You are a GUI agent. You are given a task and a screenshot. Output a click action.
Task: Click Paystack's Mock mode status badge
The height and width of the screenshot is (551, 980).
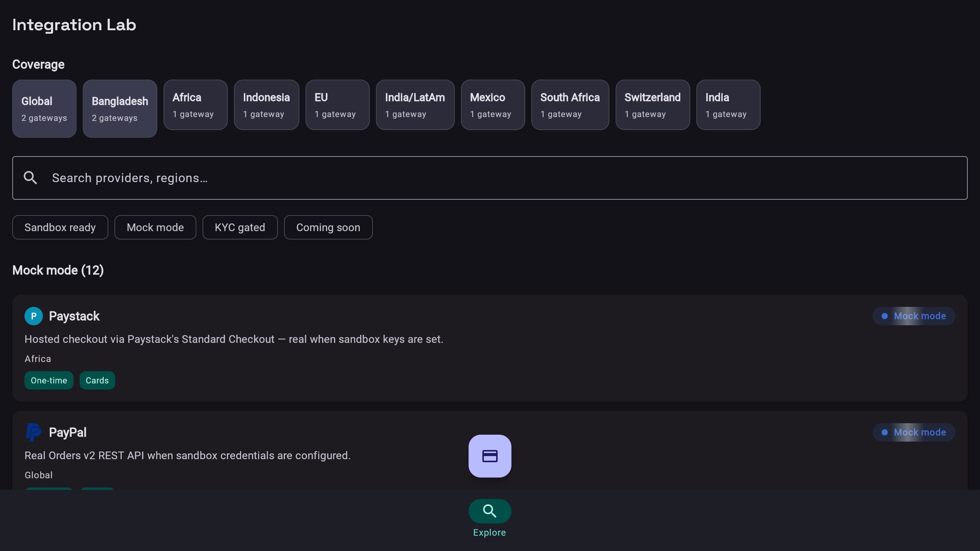914,316
